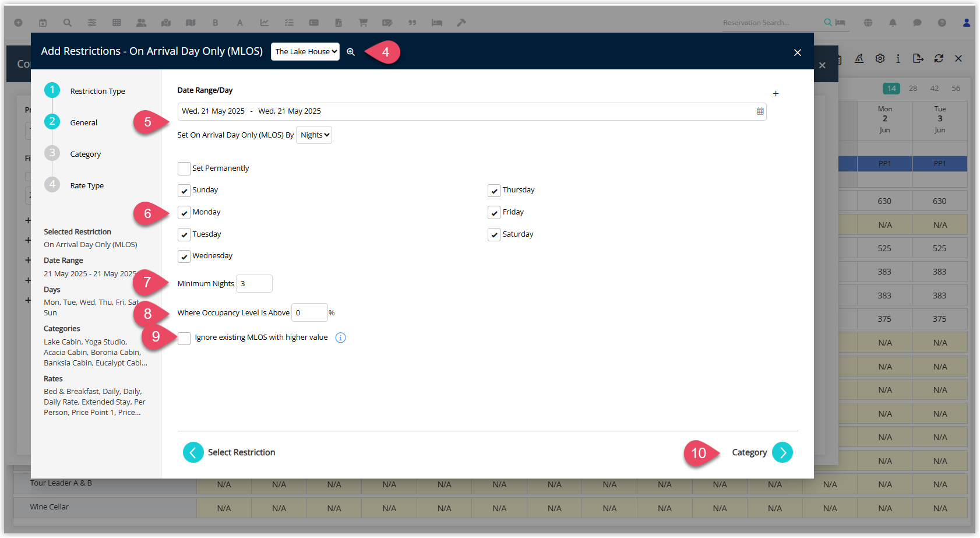Open The Lake House property dropdown
This screenshot has width=980, height=538.
point(305,51)
